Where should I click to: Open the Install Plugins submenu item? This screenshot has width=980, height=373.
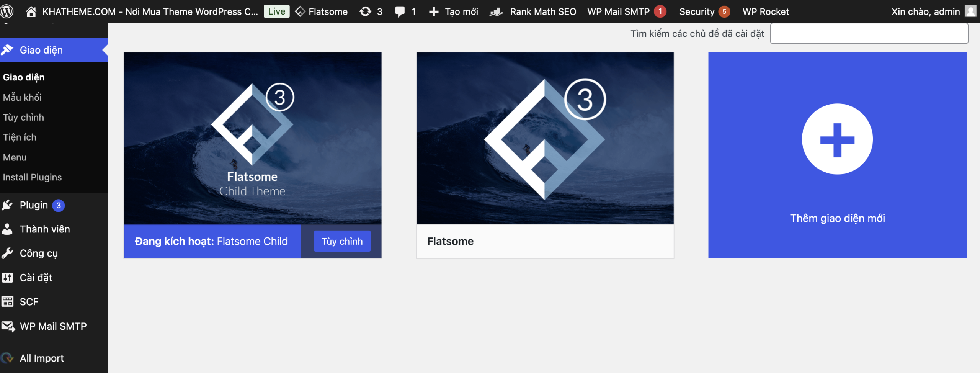click(32, 177)
